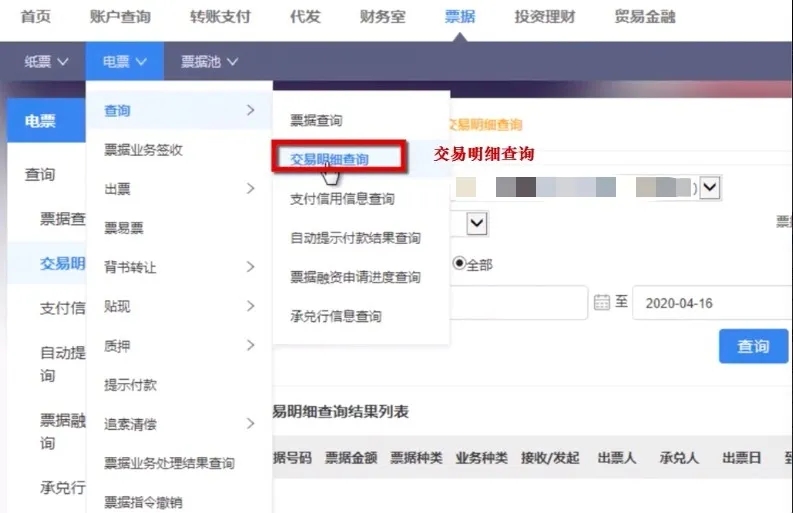Open 支付信用信息查询 submenu item
The height and width of the screenshot is (513, 793).
(x=342, y=199)
